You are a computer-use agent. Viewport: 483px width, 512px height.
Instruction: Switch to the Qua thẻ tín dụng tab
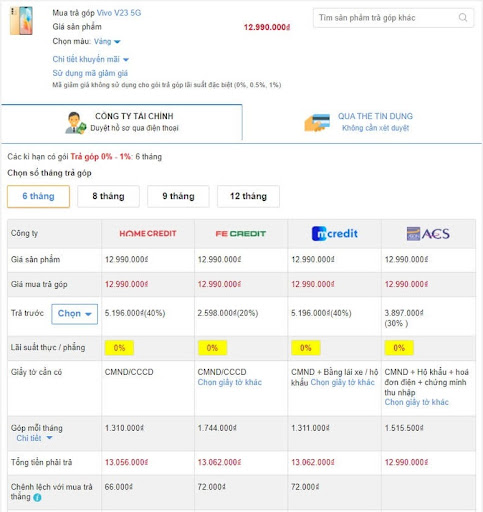coord(362,122)
